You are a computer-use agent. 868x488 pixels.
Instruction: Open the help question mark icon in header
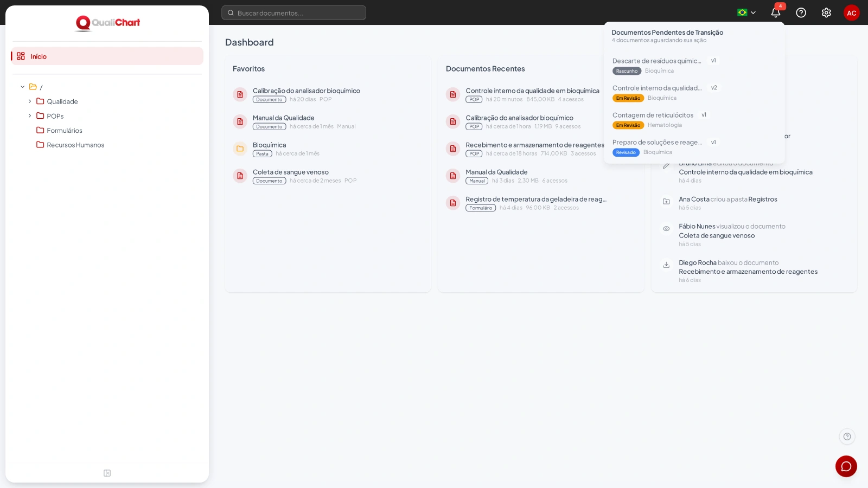[x=801, y=12]
